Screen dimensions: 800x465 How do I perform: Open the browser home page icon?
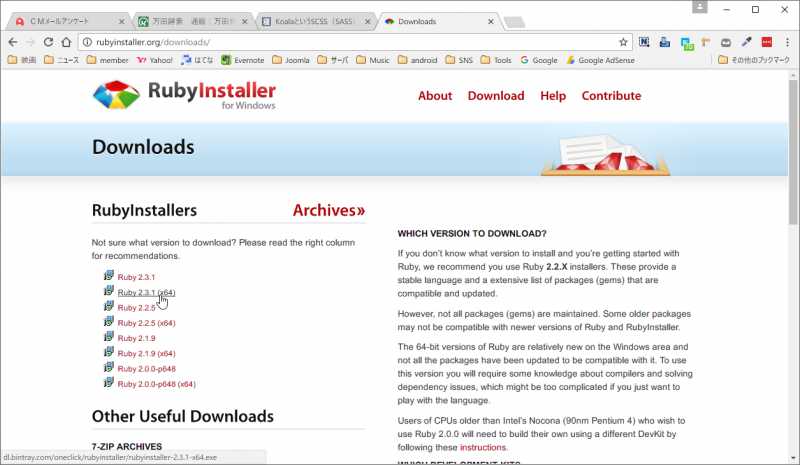[66, 42]
